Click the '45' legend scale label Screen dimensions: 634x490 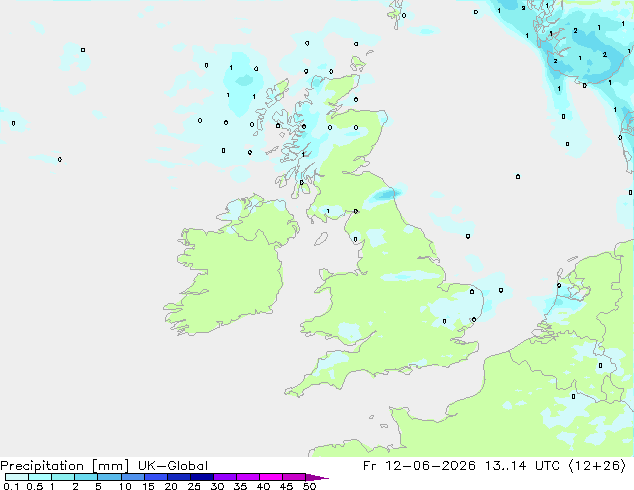286,486
